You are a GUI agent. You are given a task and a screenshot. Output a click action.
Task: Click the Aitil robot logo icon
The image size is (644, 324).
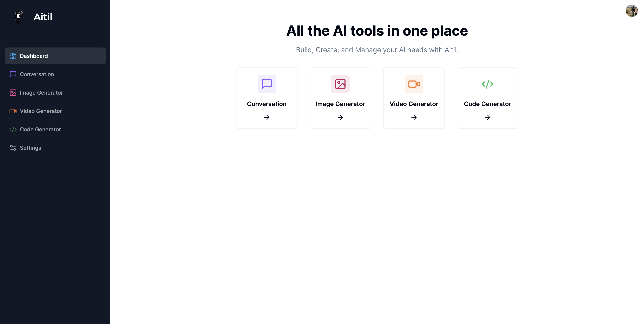pos(19,17)
